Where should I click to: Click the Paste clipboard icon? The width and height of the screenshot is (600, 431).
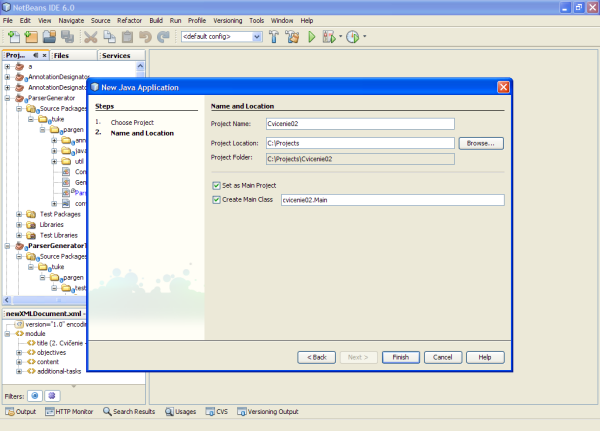pyautogui.click(x=127, y=37)
